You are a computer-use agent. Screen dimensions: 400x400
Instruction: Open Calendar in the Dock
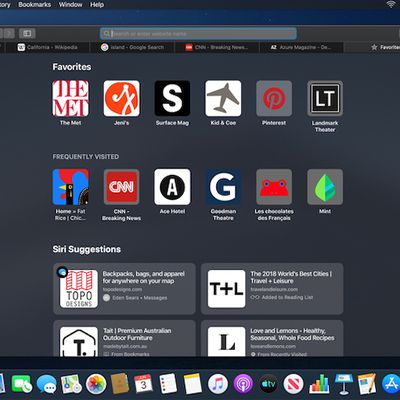click(143, 384)
